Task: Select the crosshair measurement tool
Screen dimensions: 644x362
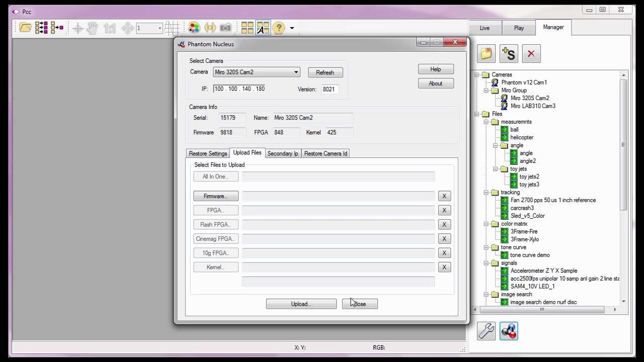Action: [x=78, y=28]
